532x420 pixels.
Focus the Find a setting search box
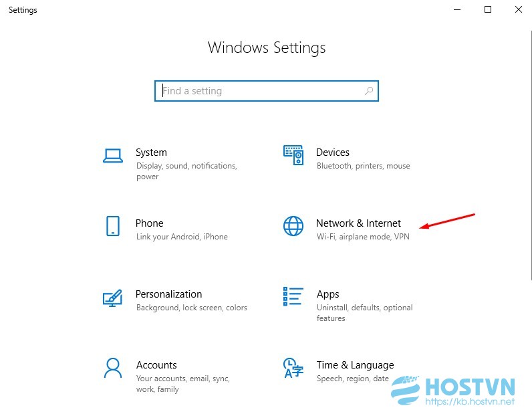point(267,91)
